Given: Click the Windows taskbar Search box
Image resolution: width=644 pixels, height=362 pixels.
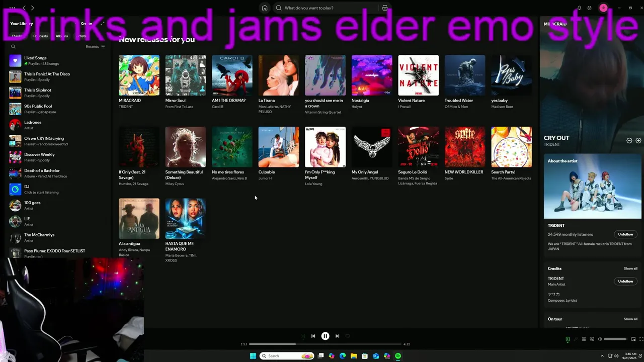Looking at the screenshot, I should click(287, 356).
